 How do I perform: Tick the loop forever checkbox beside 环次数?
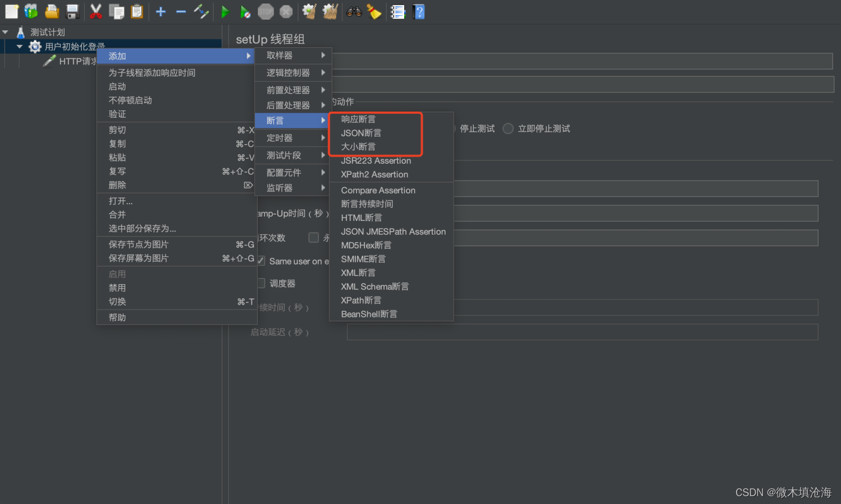[313, 238]
